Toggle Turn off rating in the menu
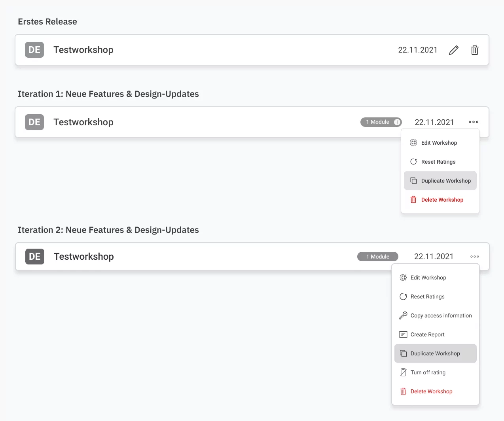The height and width of the screenshot is (421, 504). [428, 372]
